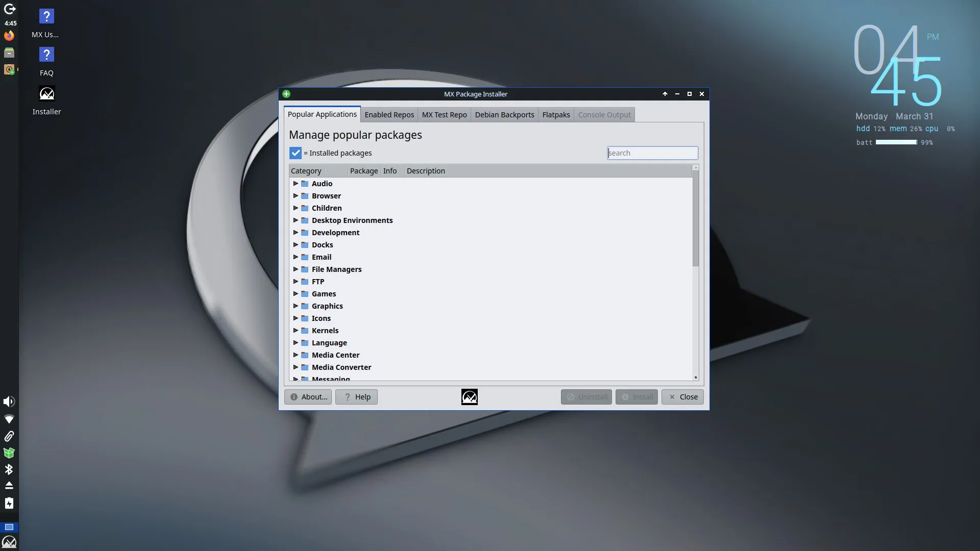This screenshot has width=980, height=551.
Task: Expand the File Managers category
Action: coord(296,269)
